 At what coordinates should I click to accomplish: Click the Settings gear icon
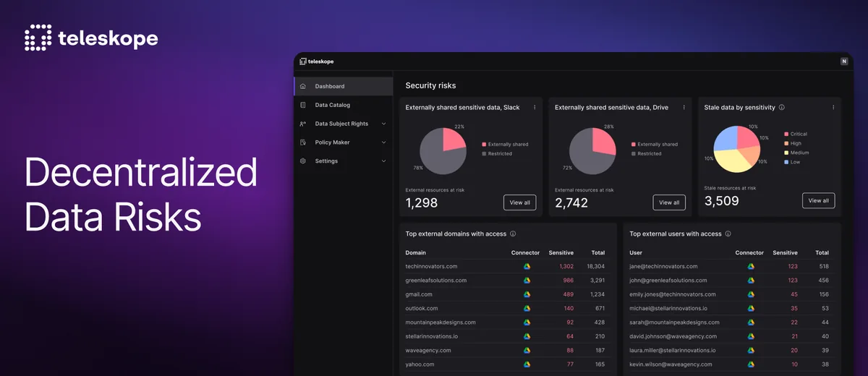tap(302, 161)
